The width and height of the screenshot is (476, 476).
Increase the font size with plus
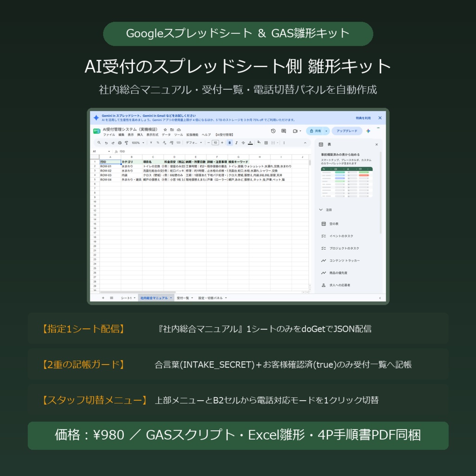tap(222, 143)
